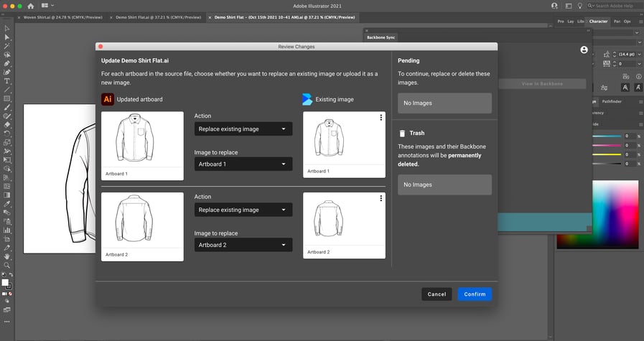Select the Zoom magnifier tool
644x341 pixels.
6,265
